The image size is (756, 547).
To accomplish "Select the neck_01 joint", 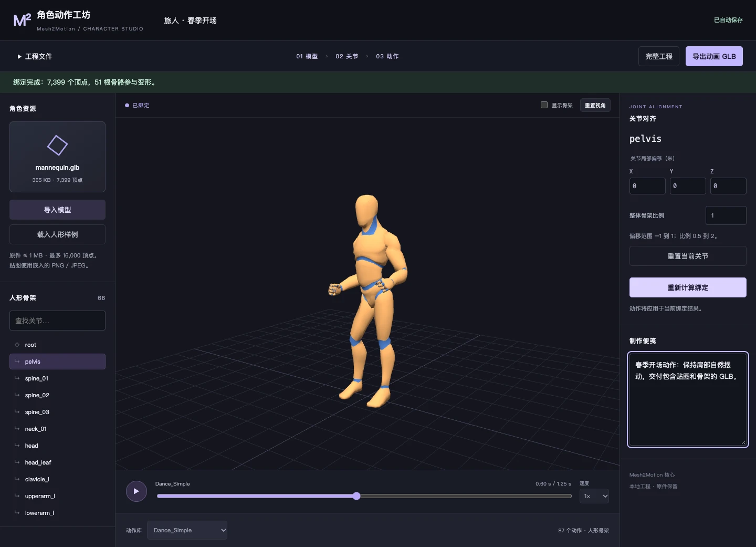I will pyautogui.click(x=57, y=429).
